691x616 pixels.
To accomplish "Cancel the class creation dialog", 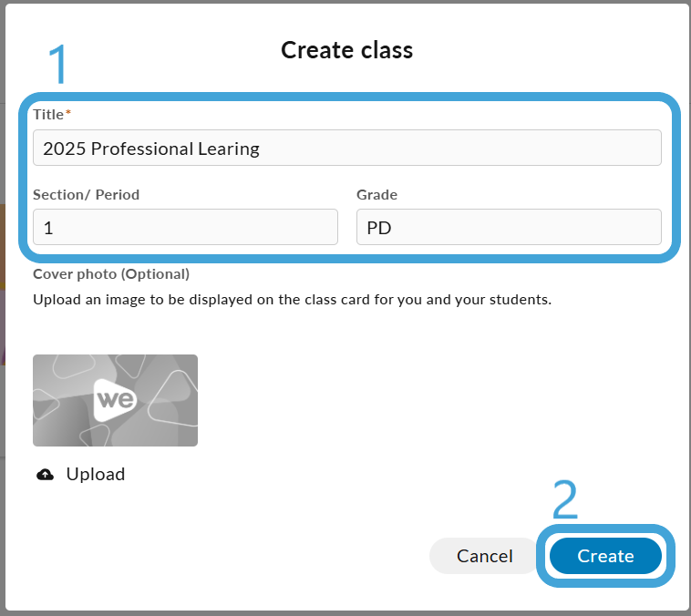I will [484, 556].
